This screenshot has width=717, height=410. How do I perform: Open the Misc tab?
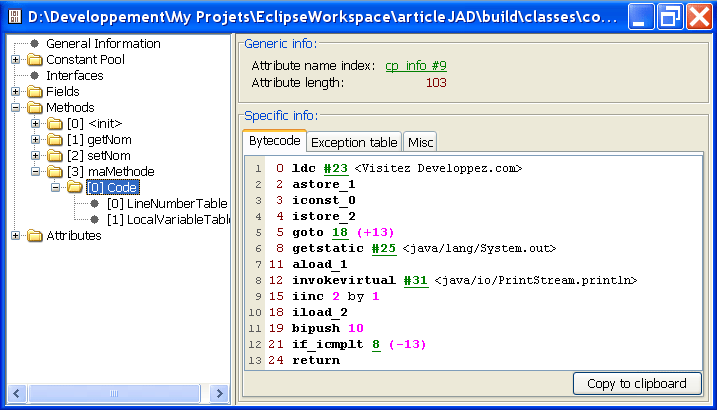tap(420, 142)
